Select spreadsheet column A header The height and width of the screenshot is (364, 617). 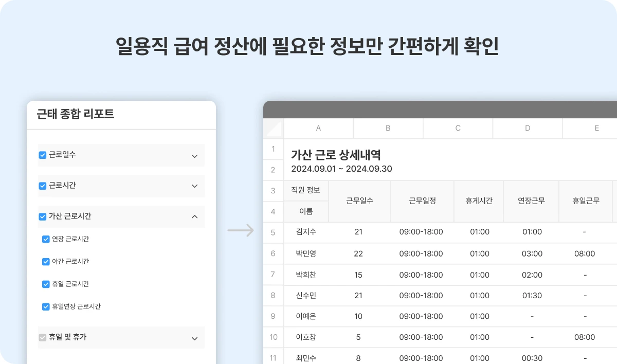click(318, 128)
